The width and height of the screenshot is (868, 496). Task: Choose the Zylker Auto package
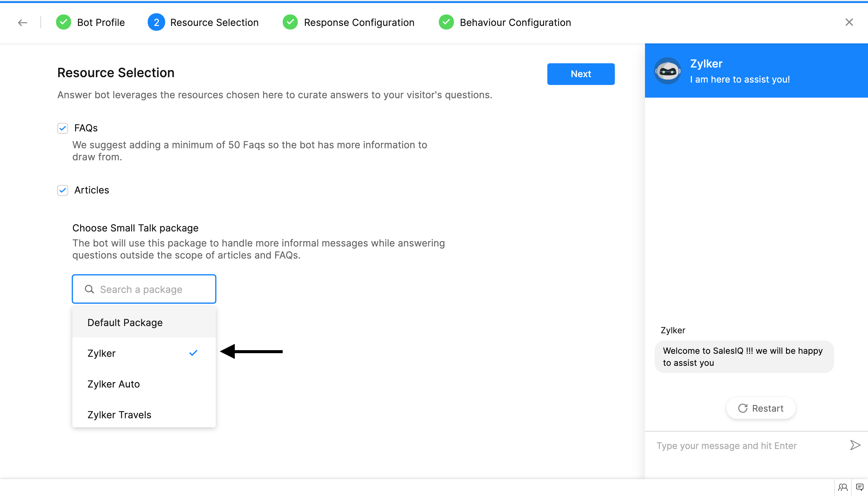coord(113,384)
